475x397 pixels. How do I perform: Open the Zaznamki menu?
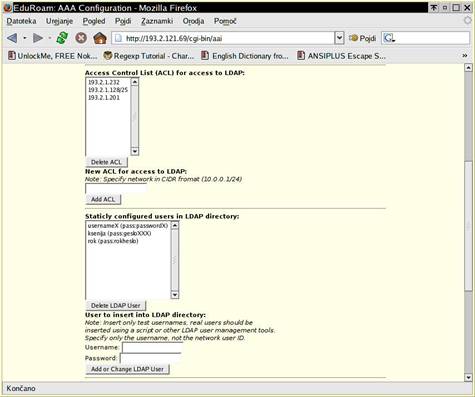[157, 21]
